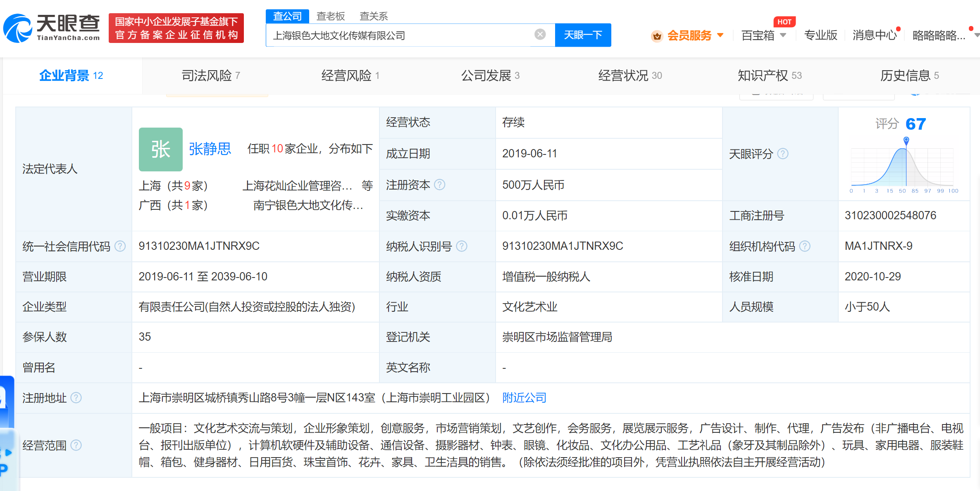Viewport: 980px width, 491px height.
Task: Click the 会员服务 crown icon
Action: (x=657, y=36)
